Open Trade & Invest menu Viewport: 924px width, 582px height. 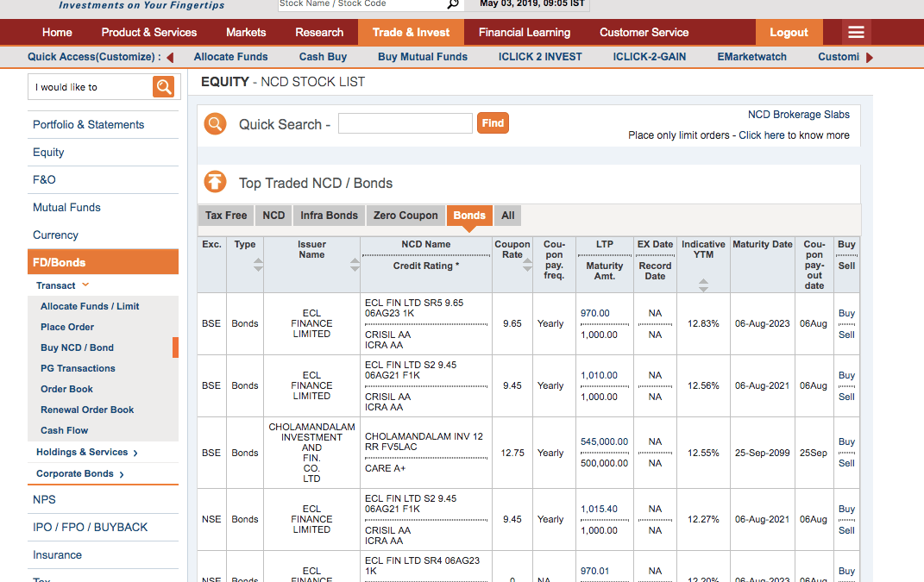(x=411, y=33)
